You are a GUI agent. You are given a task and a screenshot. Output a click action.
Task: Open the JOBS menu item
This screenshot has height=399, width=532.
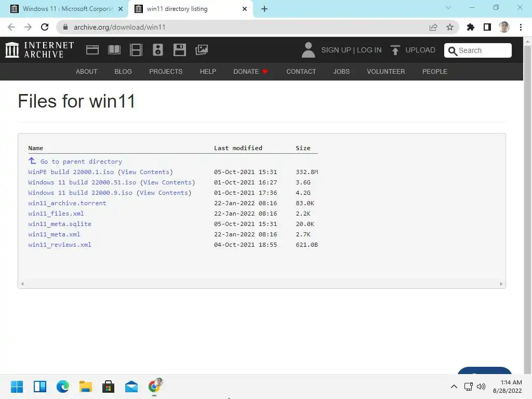pyautogui.click(x=341, y=72)
